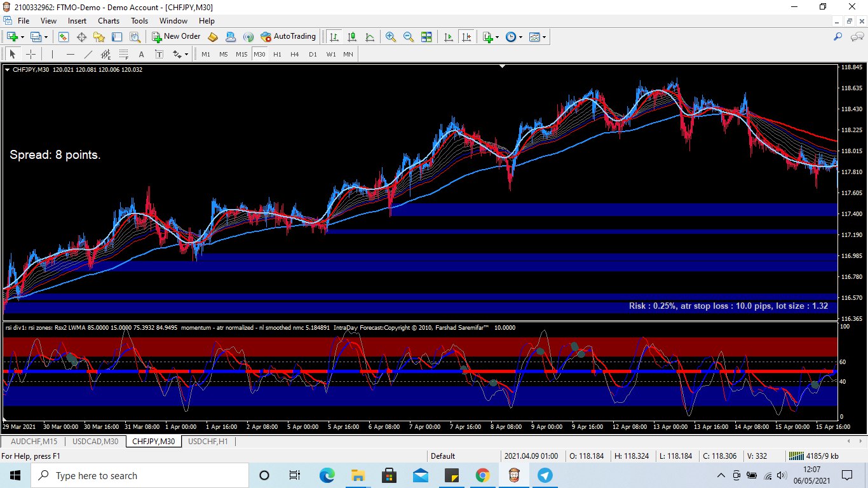Switch timeframe to H4

(295, 55)
